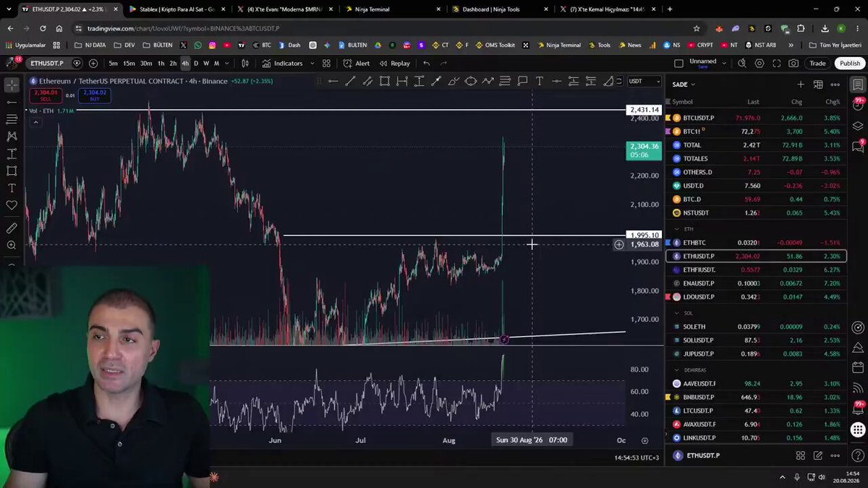Toggle the object tree layers panel
868x488 pixels.
(858, 125)
